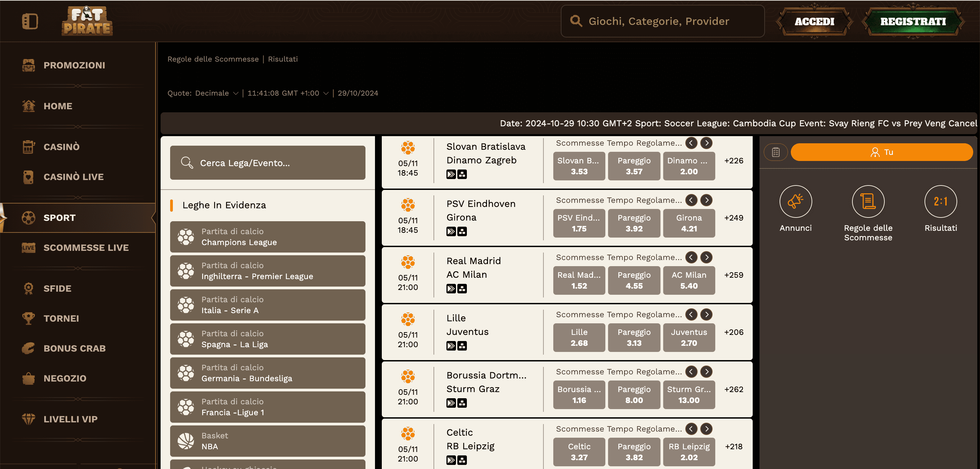Screen dimensions: 980x469
Task: Type in the Cerca Lega/Evento search field
Action: tap(267, 163)
